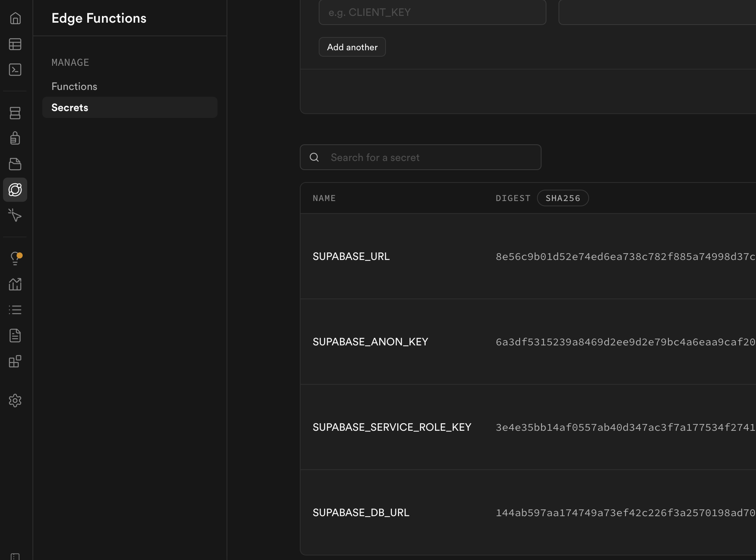Open the Logs list icon

tap(15, 310)
